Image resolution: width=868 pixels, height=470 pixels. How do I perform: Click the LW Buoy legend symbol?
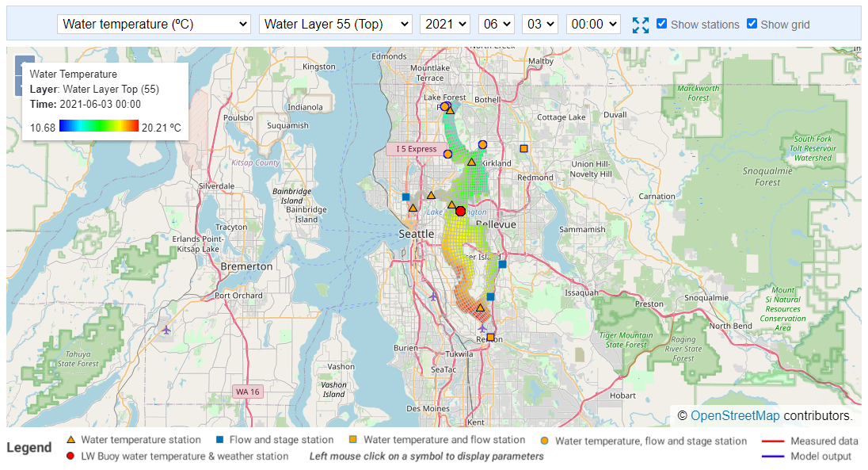pyautogui.click(x=70, y=456)
